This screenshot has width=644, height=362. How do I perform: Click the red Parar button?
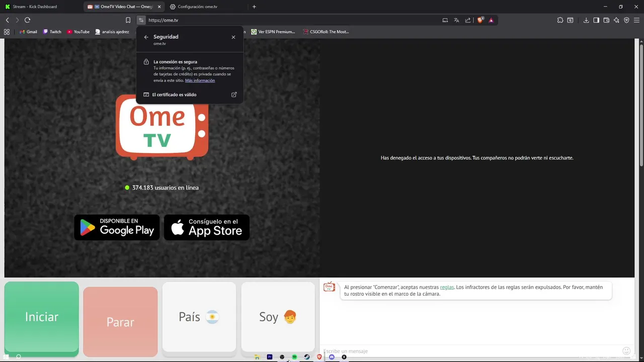point(120,322)
